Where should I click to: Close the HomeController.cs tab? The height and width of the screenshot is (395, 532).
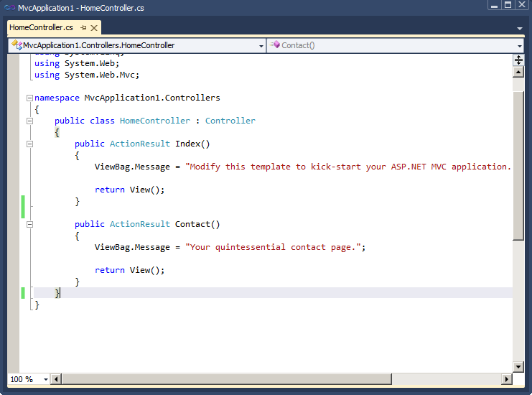[x=94, y=28]
